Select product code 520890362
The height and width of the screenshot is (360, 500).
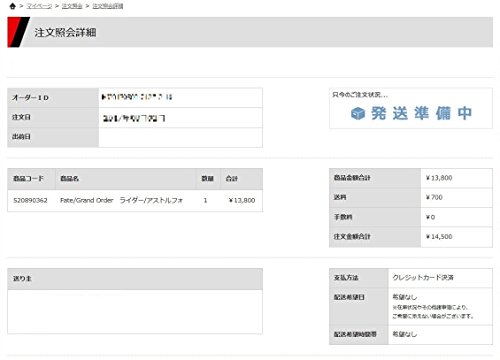coord(30,200)
